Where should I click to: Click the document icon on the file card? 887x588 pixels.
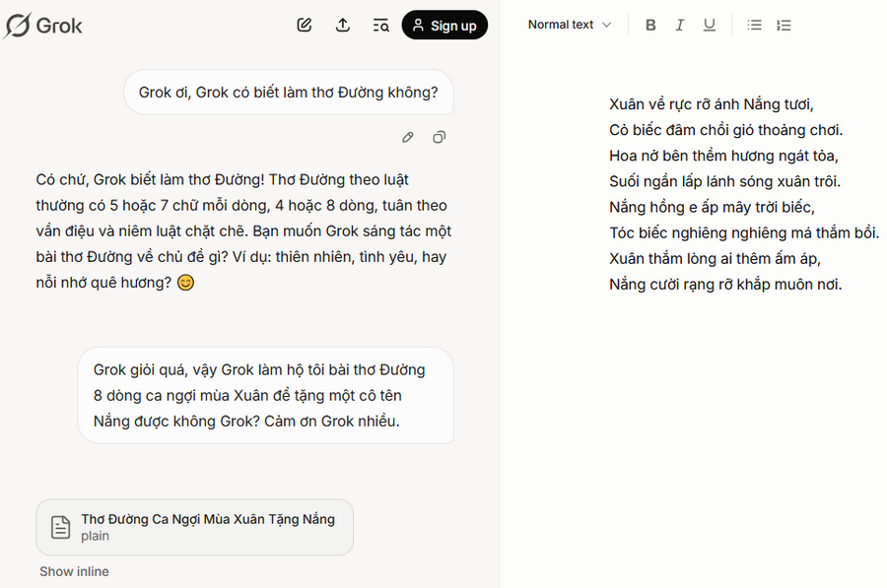[x=60, y=527]
